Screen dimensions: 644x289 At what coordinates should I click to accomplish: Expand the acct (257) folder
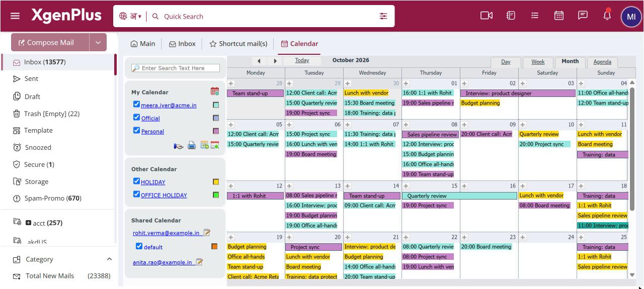pos(28,223)
